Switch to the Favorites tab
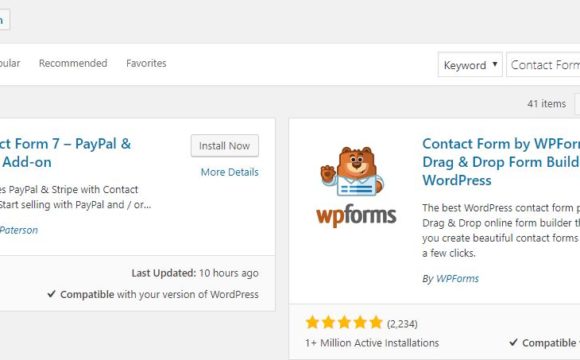This screenshot has height=360, width=580. [x=146, y=63]
